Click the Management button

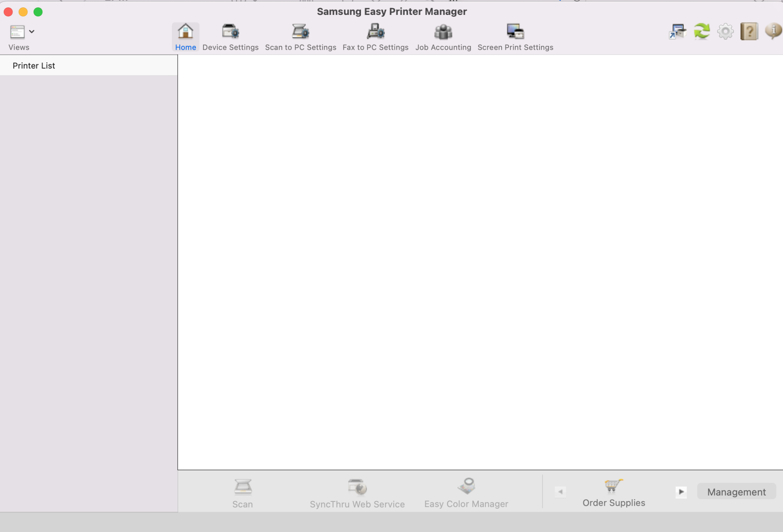coord(736,492)
